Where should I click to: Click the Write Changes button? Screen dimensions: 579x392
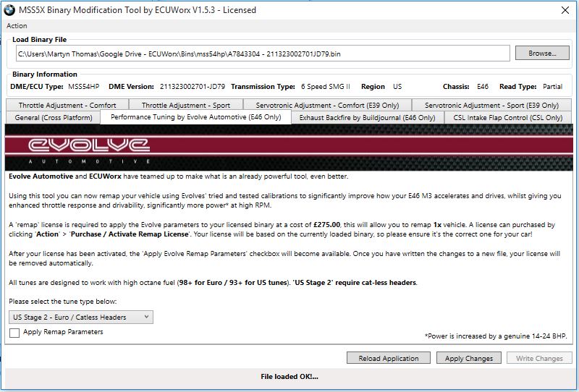click(x=539, y=358)
